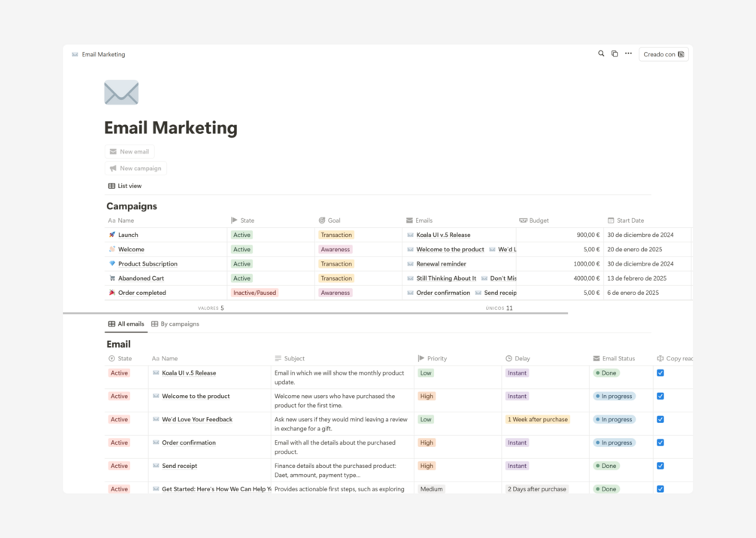The image size is (756, 538).
Task: Click the icon beside Welcome campaign
Action: click(x=112, y=249)
